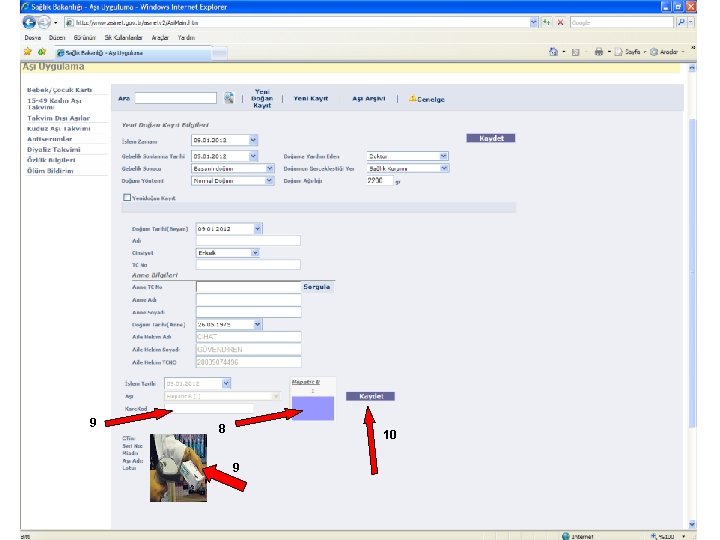Click the search icon next to Ara field
720x540 pixels.
(229, 98)
